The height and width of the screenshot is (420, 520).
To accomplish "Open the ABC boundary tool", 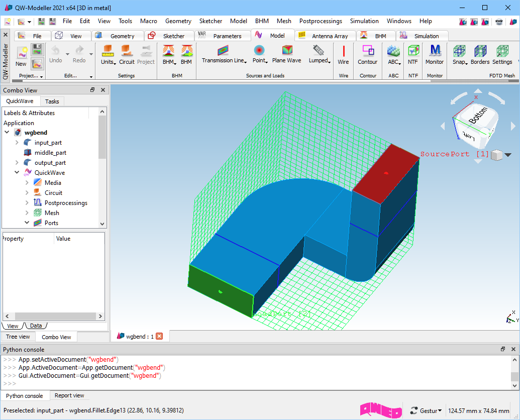I will click(394, 55).
